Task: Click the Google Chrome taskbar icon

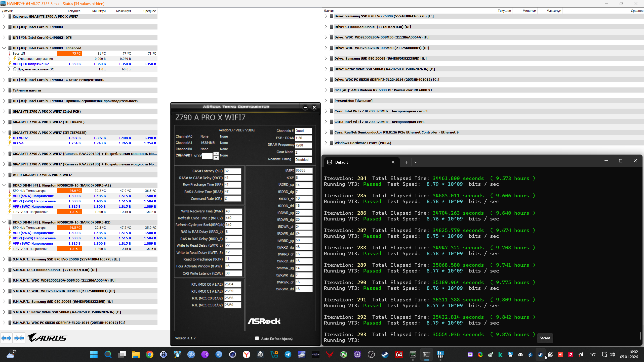Action: (x=150, y=354)
